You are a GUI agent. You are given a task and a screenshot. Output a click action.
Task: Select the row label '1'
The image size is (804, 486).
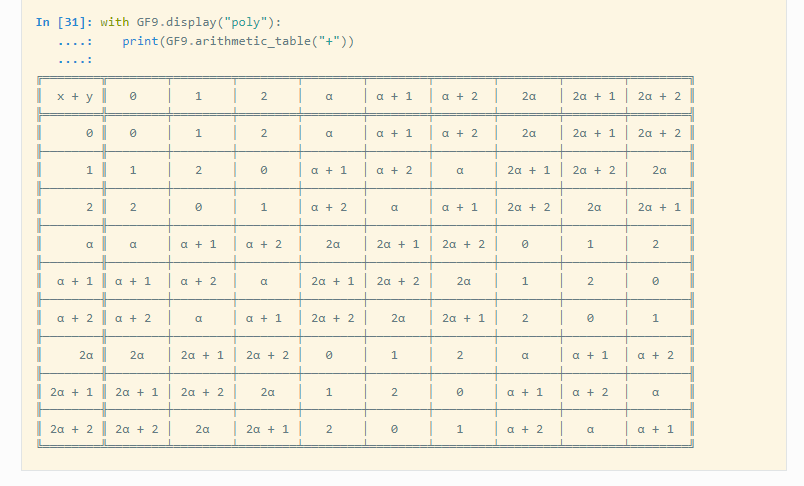point(89,170)
